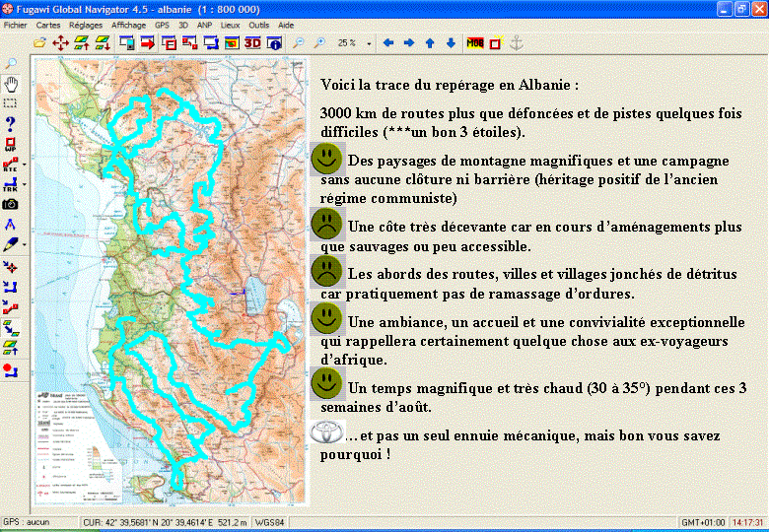Open the GPS menu
The height and width of the screenshot is (532, 769).
[x=162, y=25]
